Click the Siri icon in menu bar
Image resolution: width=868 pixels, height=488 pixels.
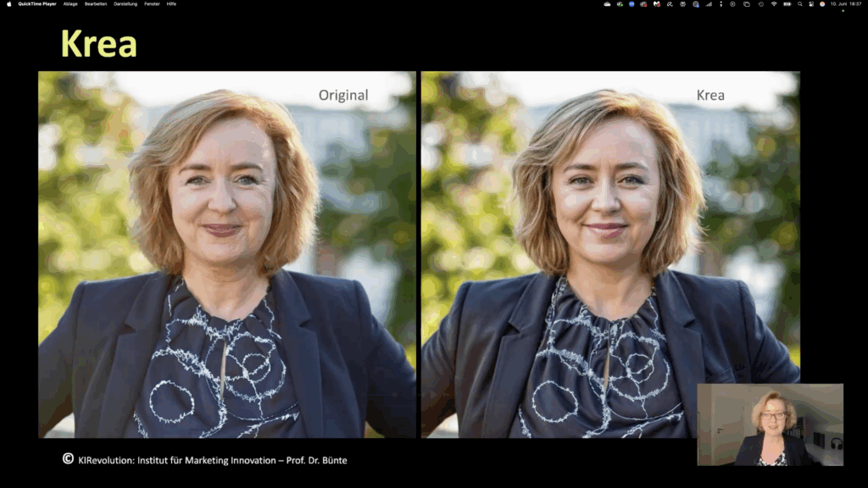click(822, 4)
